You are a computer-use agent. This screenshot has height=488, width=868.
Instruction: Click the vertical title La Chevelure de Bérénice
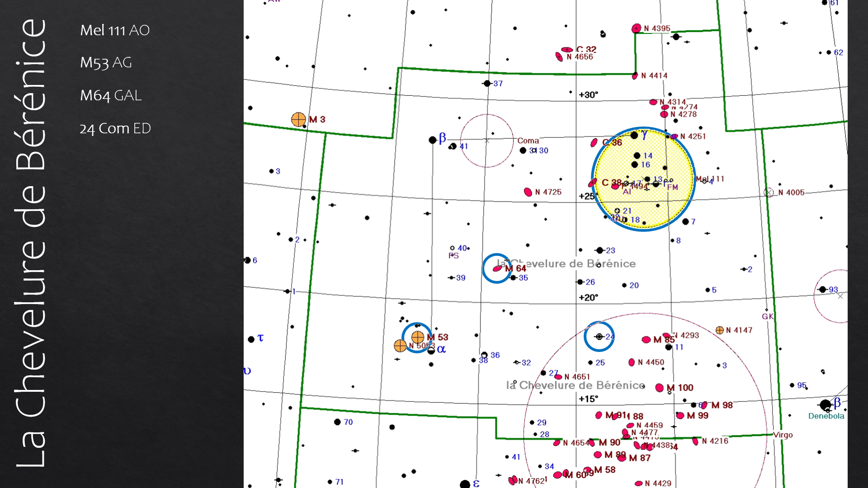[x=31, y=243]
